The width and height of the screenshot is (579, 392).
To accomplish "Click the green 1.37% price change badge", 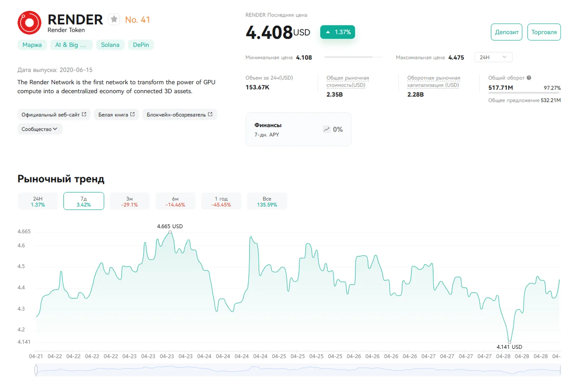I will [337, 32].
